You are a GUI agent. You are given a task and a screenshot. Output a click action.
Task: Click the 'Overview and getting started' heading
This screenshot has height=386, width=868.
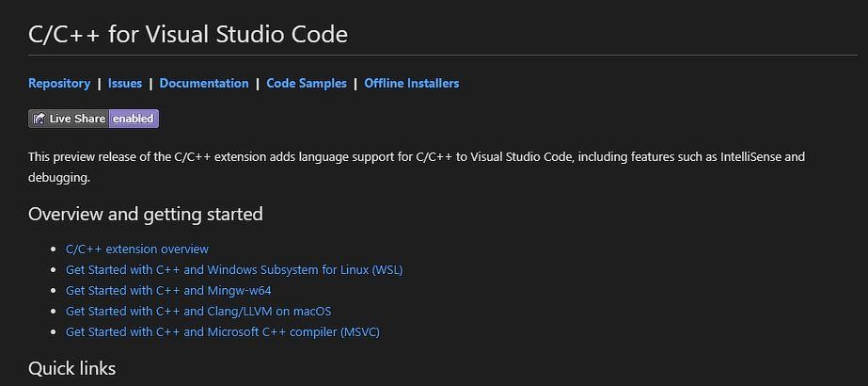point(146,214)
